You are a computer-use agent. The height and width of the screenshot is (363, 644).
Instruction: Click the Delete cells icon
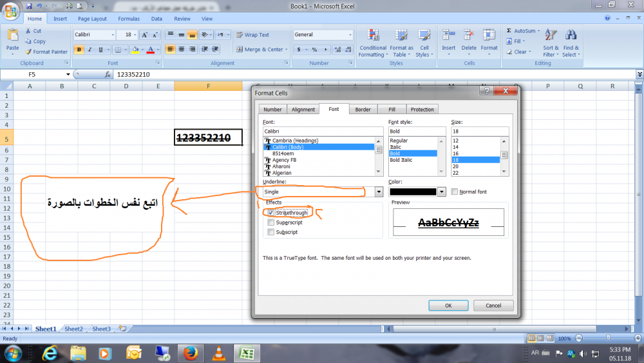pyautogui.click(x=469, y=36)
